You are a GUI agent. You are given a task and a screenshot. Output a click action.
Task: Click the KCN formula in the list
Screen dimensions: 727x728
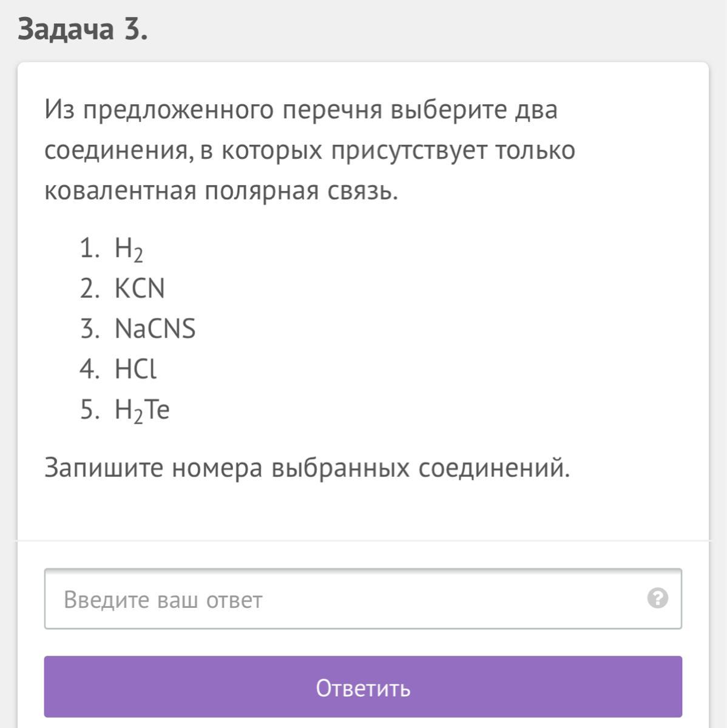tap(140, 289)
